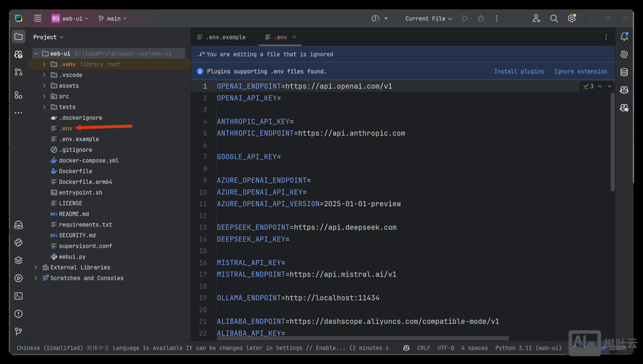Open Current File run configuration dropdown

428,18
